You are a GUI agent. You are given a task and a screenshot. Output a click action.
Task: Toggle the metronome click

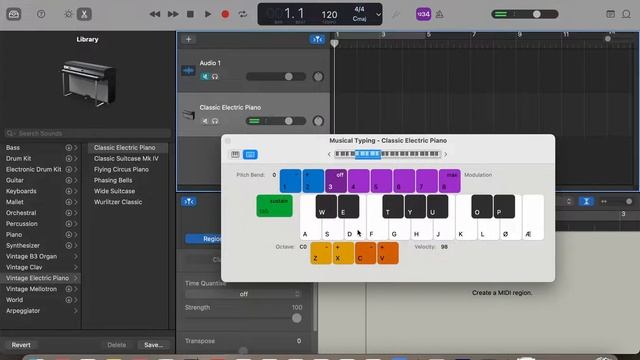coord(440,14)
